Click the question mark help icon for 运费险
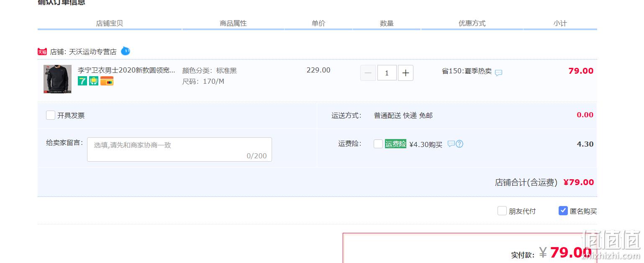644x263 pixels. pos(459,144)
